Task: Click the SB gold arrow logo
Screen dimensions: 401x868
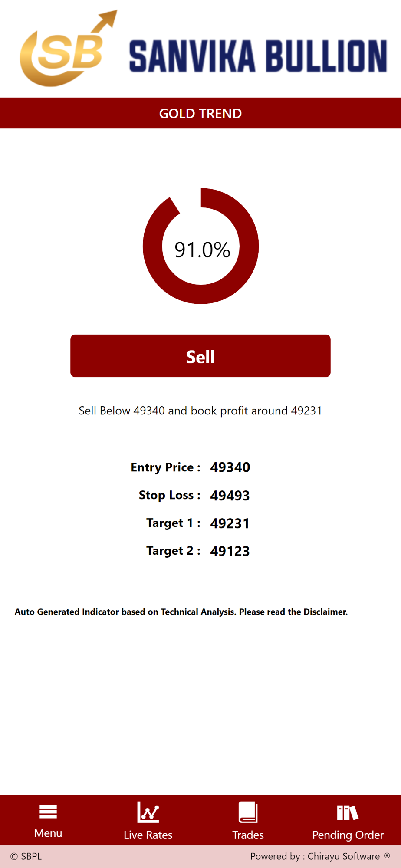Action: pos(69,49)
